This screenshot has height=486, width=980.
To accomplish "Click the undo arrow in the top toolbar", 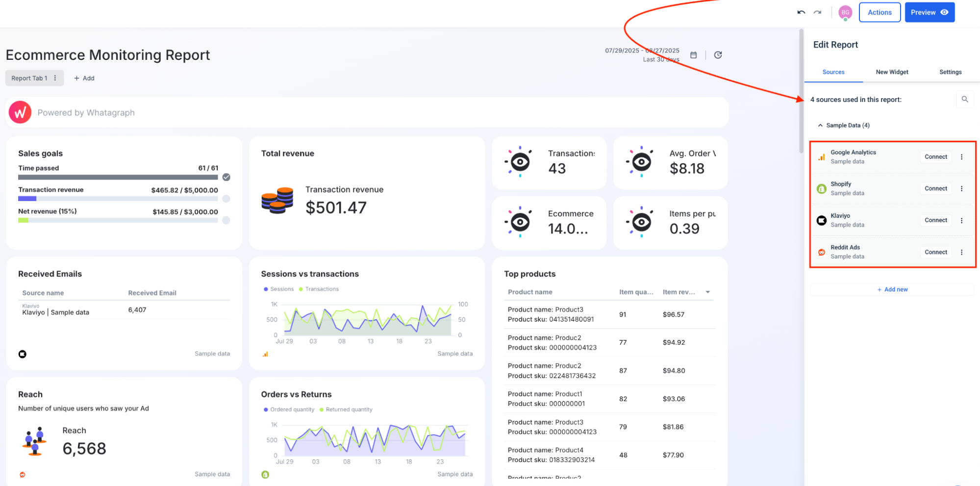I will point(800,12).
